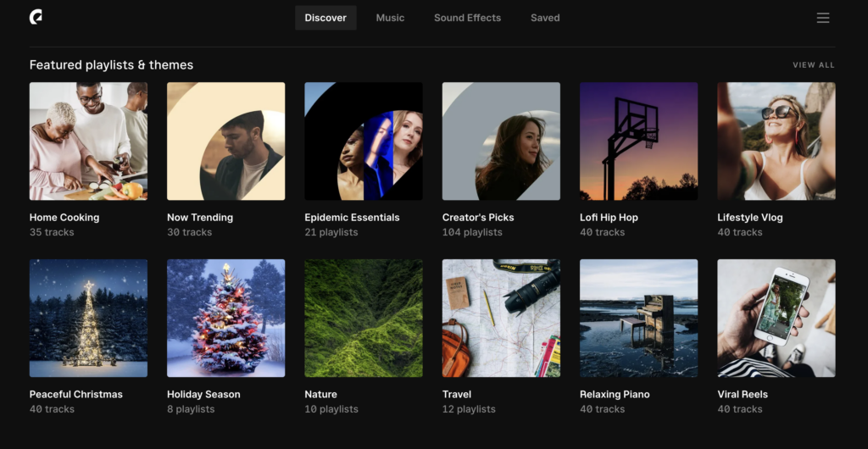868x449 pixels.
Task: Open the hamburger menu icon
Action: point(822,18)
